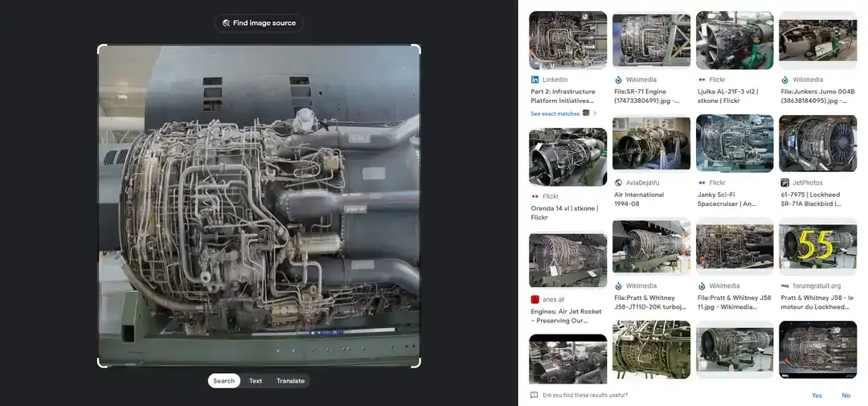This screenshot has width=868, height=406.
Task: Open the Ljulka AL-21F-3 Flickr result link
Action: (x=728, y=96)
